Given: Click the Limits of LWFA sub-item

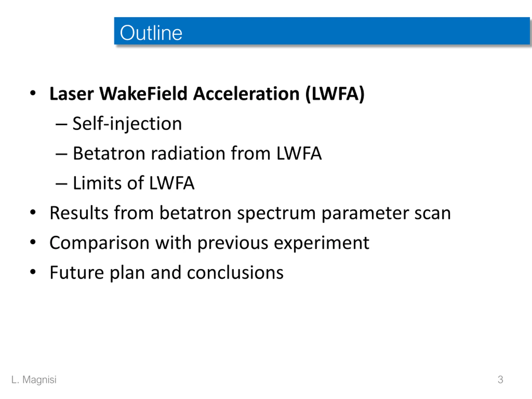Looking at the screenshot, I should [x=133, y=183].
